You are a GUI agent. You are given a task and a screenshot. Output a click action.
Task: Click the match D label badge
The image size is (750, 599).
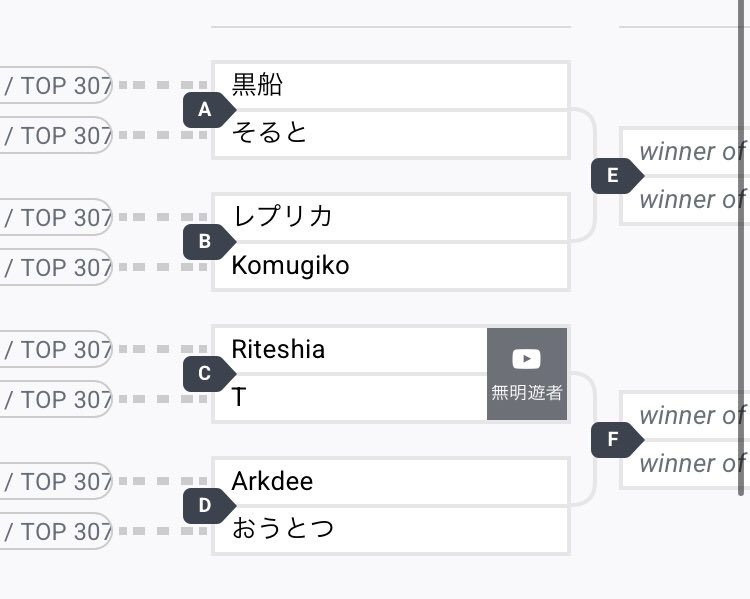tap(209, 505)
